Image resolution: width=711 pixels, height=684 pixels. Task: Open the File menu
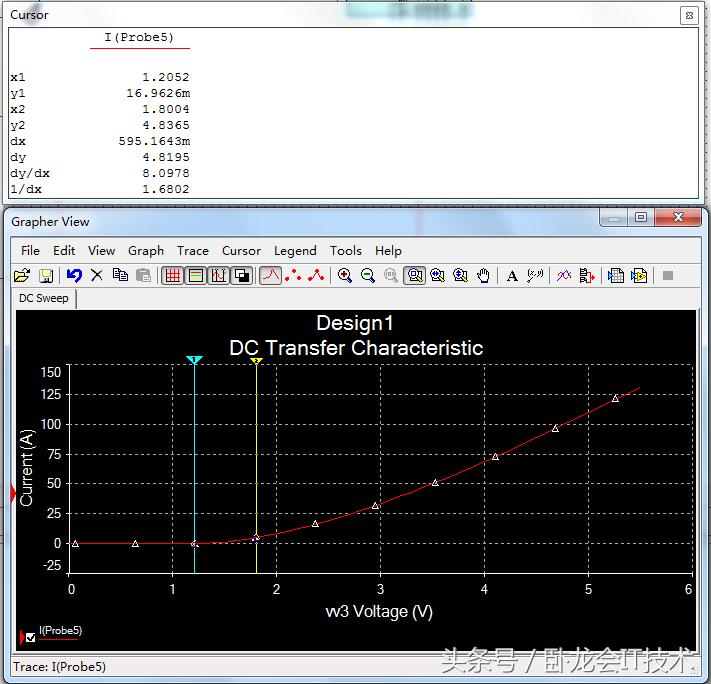(30, 251)
